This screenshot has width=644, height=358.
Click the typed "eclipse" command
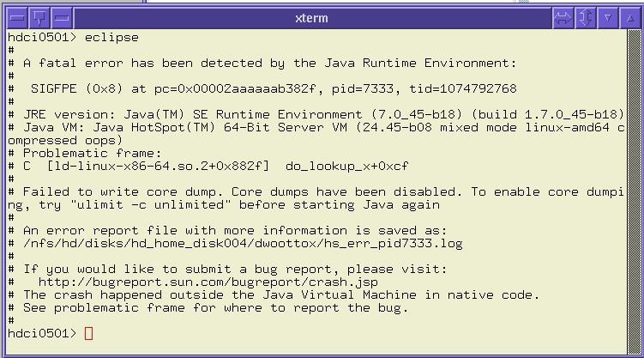pos(112,38)
